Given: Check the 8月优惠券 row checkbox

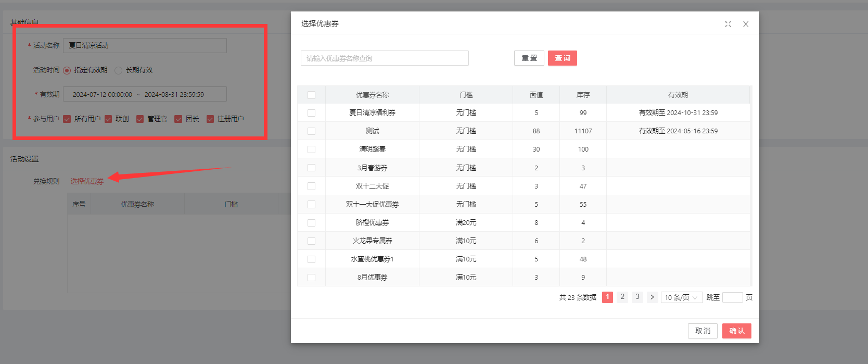Looking at the screenshot, I should tap(311, 278).
